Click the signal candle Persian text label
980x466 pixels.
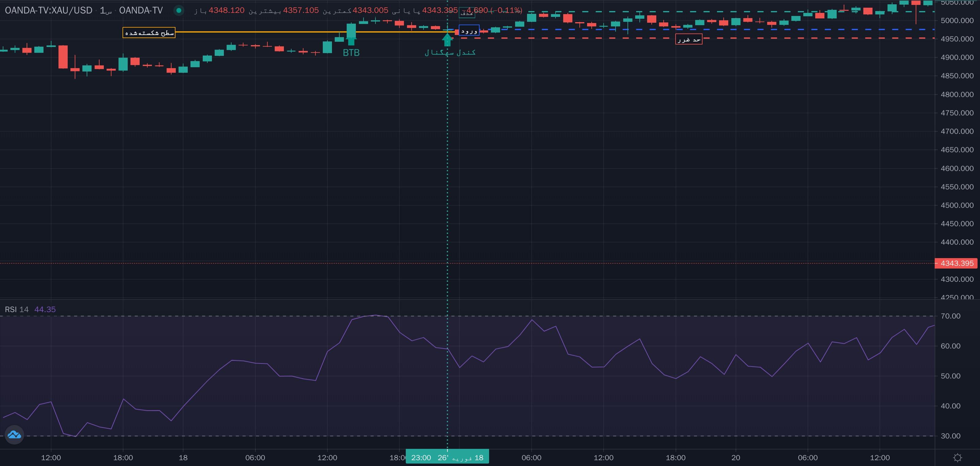(450, 52)
